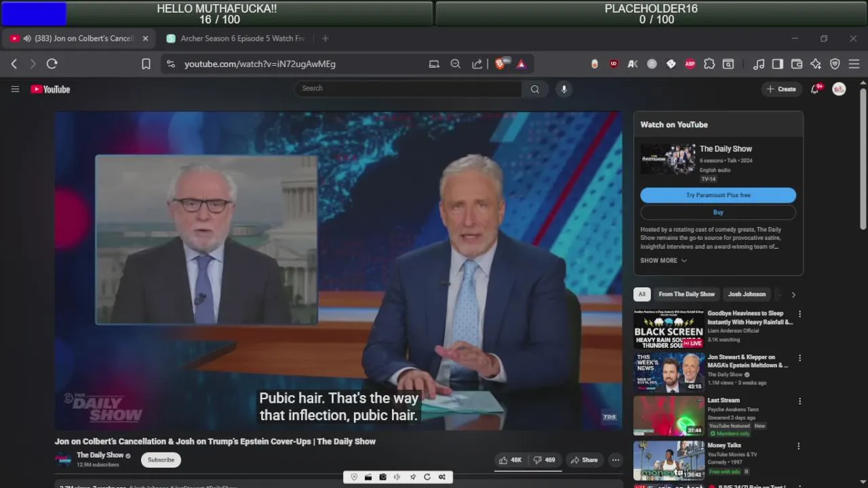Screen dimensions: 868x488
Task: Click the Create button
Action: coord(781,89)
